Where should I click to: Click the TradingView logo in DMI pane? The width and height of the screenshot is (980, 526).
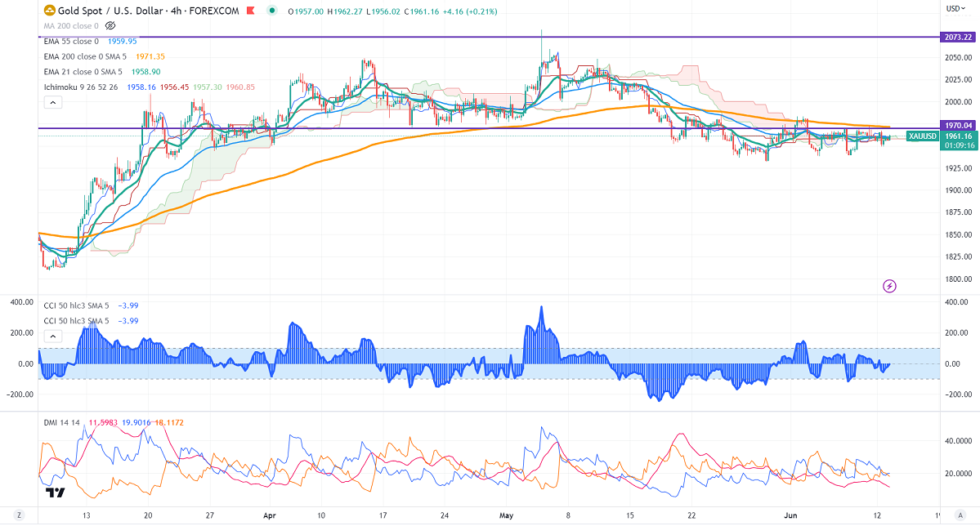[x=56, y=493]
